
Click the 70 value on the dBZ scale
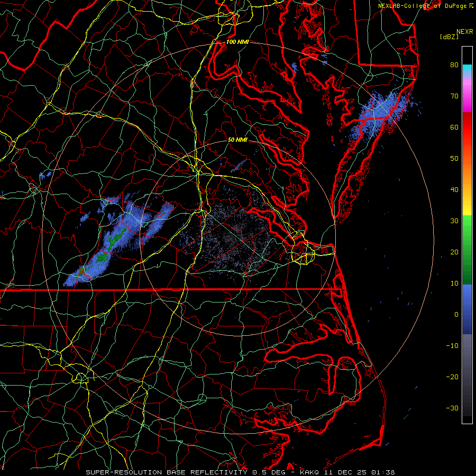pyautogui.click(x=454, y=96)
